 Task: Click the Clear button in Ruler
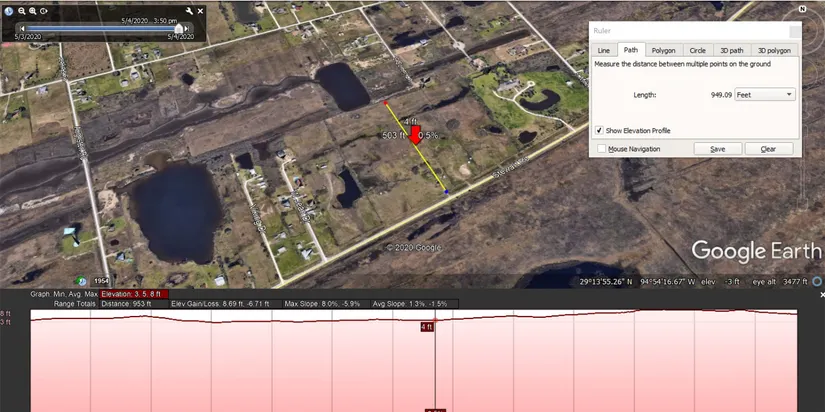tap(768, 148)
